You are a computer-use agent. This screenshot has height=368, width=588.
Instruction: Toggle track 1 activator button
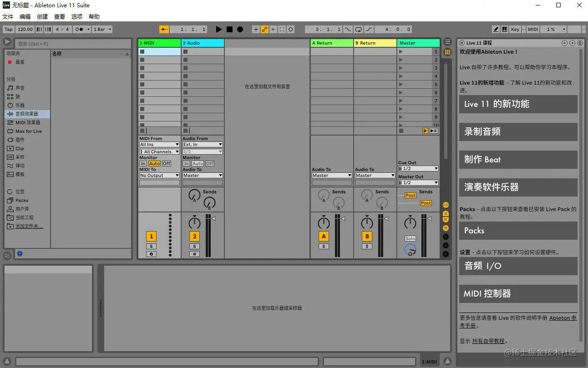[151, 236]
